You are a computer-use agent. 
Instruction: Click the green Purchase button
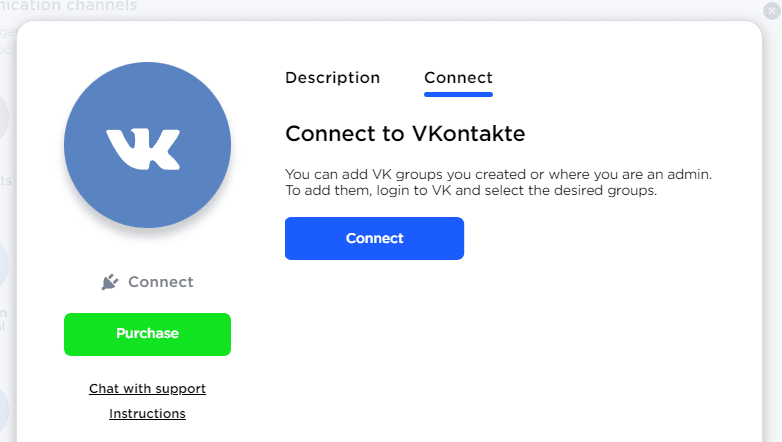(x=147, y=334)
